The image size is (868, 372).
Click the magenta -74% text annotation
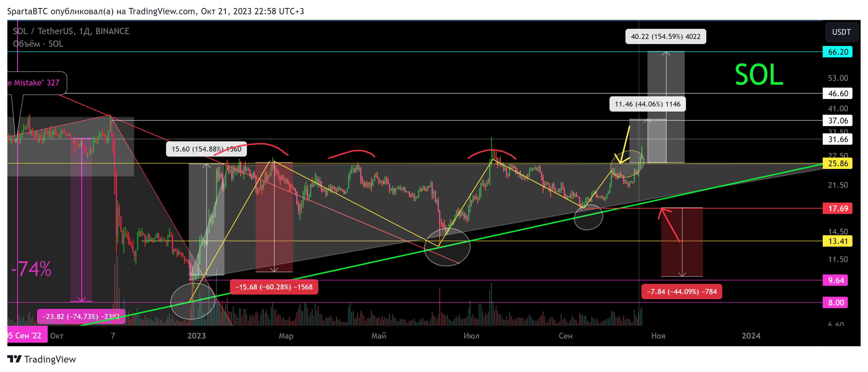(31, 269)
